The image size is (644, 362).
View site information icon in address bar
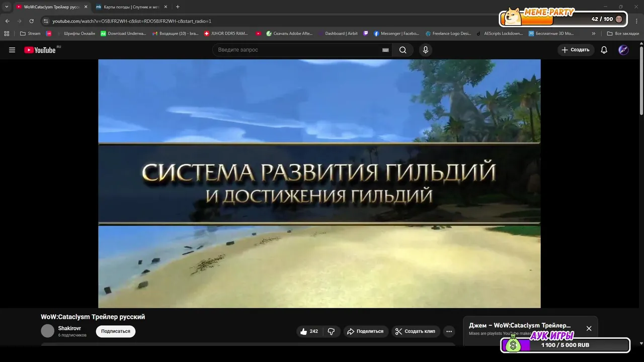46,21
